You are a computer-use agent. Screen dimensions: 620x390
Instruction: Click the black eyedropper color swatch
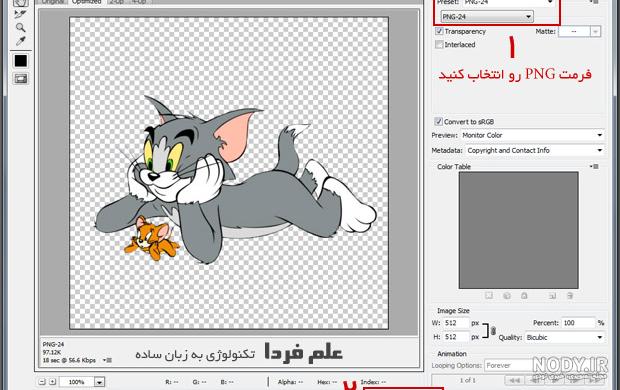(21, 61)
